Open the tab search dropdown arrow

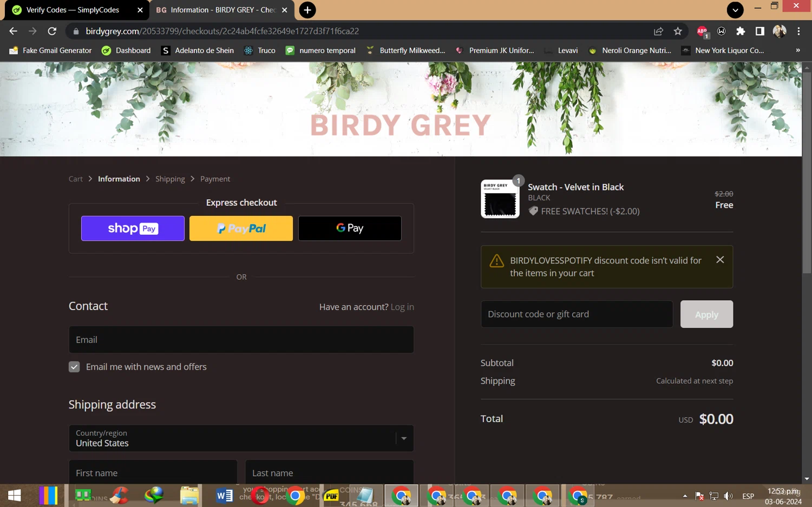735,10
